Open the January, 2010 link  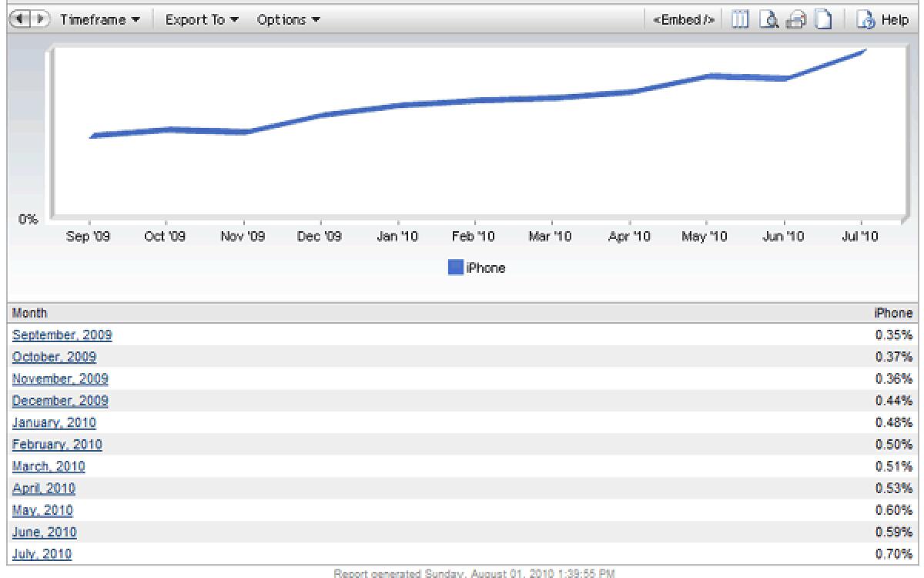55,422
